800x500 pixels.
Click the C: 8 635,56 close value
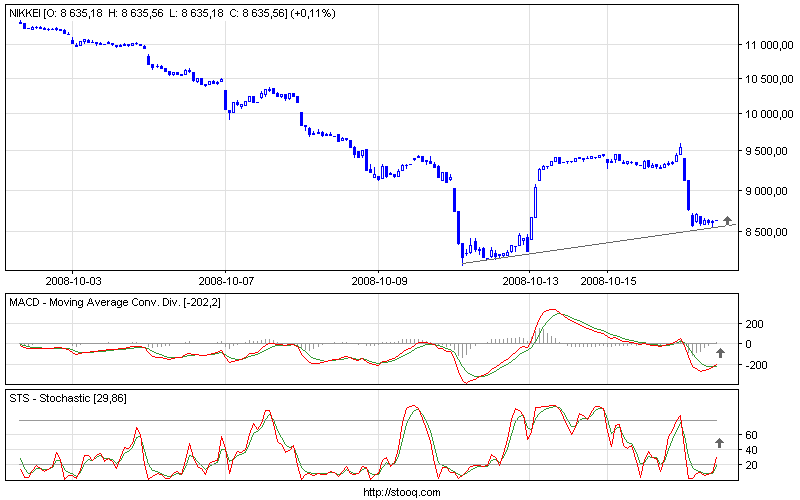[257, 14]
